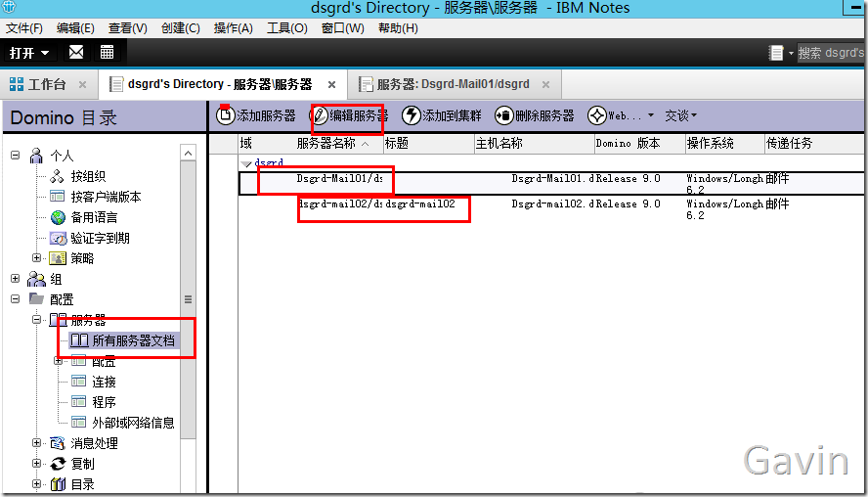This screenshot has height=497, width=868.
Task: Open the 创建(C) menu
Action: click(x=181, y=28)
